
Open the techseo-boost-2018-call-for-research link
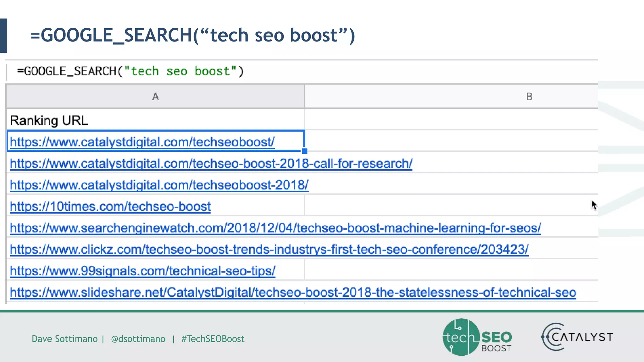pos(211,164)
